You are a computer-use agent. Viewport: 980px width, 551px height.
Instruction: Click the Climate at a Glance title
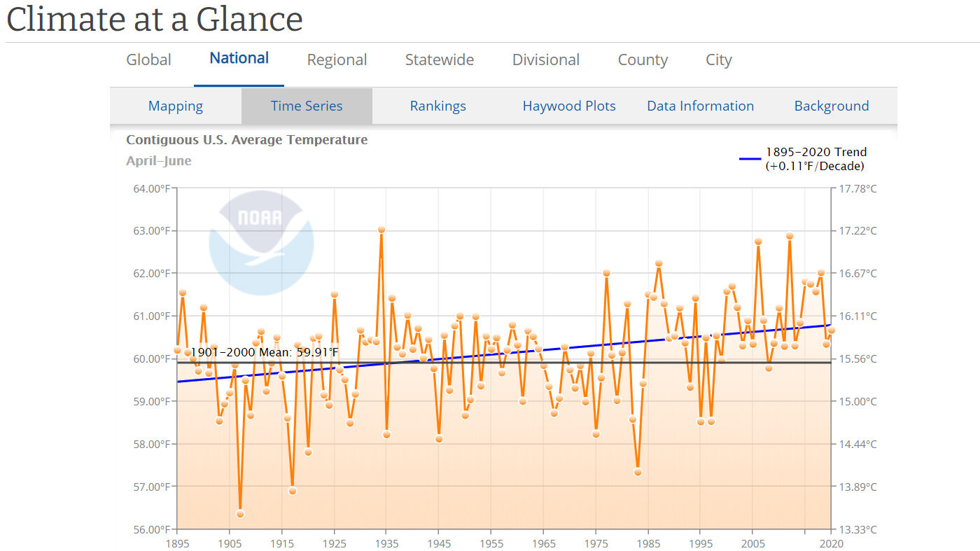[154, 20]
